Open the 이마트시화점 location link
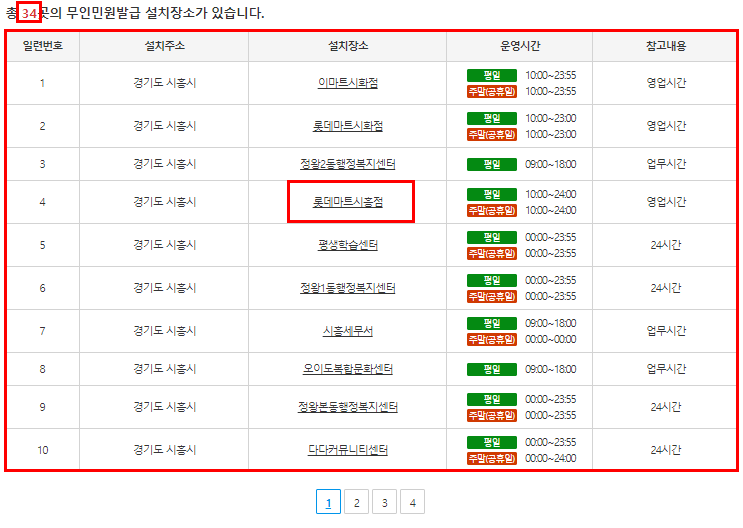 coord(348,83)
